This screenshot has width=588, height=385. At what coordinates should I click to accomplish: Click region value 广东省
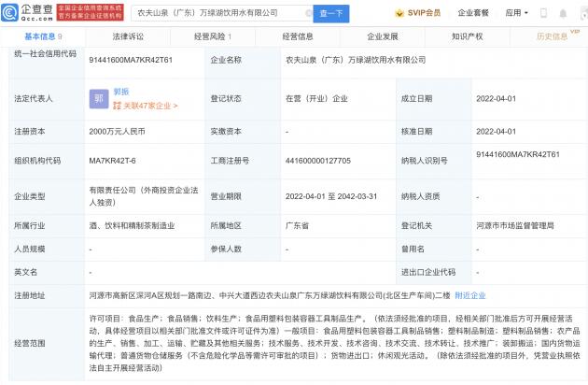tap(297, 226)
